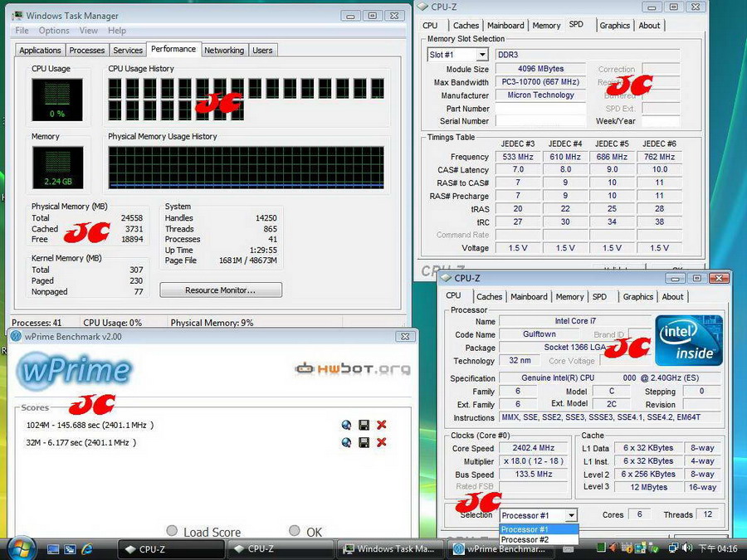Click OK in the wPrime scores window
Viewport: 747px width, 560px height.
click(x=305, y=532)
